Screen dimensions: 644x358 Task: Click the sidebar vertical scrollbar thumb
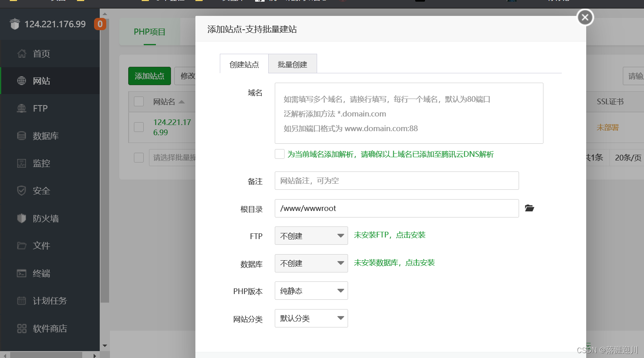(105, 160)
